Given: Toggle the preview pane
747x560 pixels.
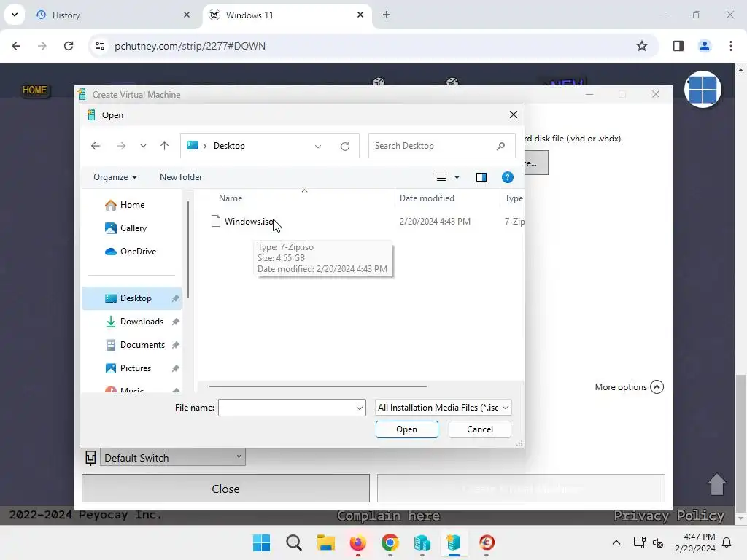Looking at the screenshot, I should (481, 177).
